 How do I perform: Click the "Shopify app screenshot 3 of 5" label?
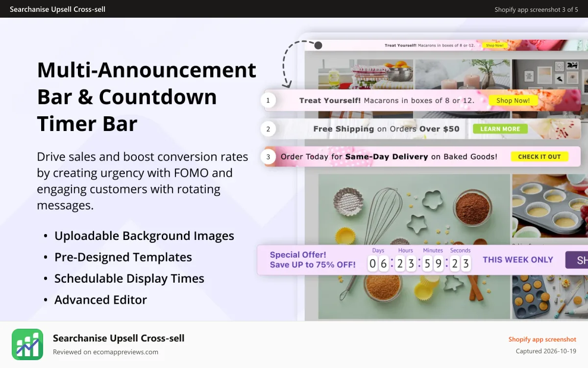(x=536, y=9)
